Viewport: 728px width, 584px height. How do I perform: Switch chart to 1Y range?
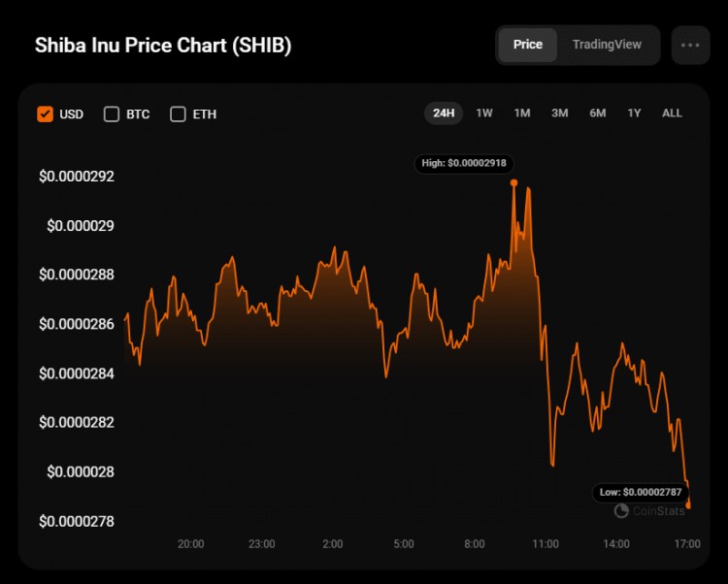click(634, 114)
